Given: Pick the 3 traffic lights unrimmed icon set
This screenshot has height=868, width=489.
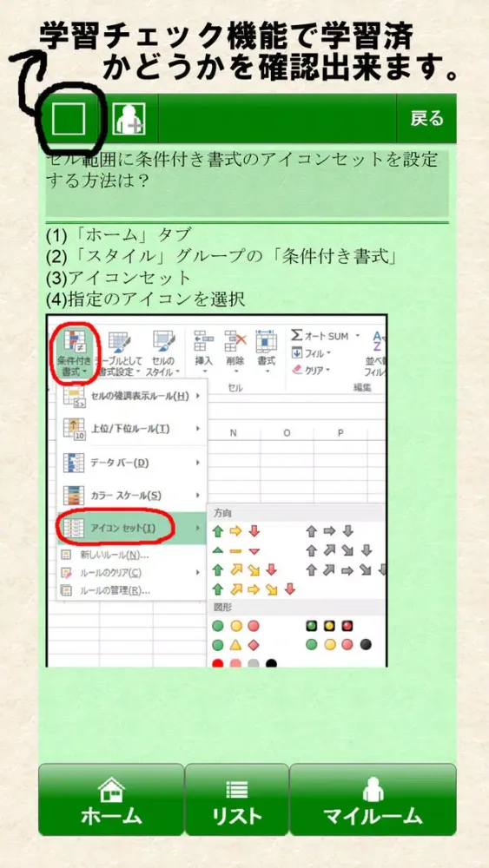Looking at the screenshot, I should point(236,626).
